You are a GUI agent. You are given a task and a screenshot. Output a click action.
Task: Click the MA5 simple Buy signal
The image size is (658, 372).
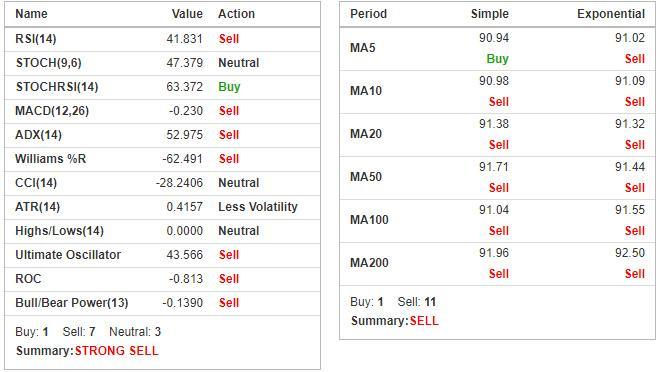coord(498,59)
